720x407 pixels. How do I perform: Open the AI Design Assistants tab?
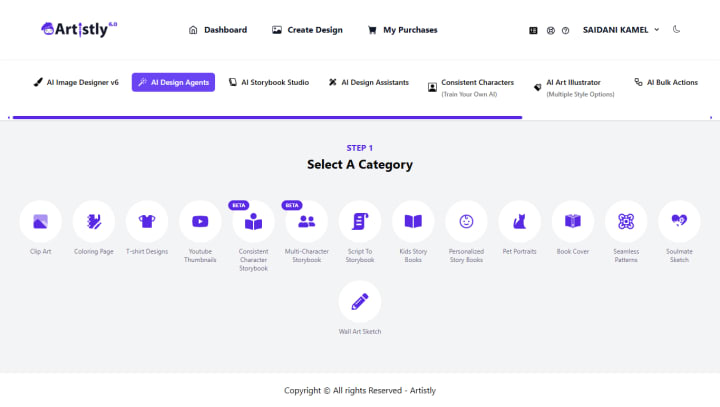click(x=369, y=82)
